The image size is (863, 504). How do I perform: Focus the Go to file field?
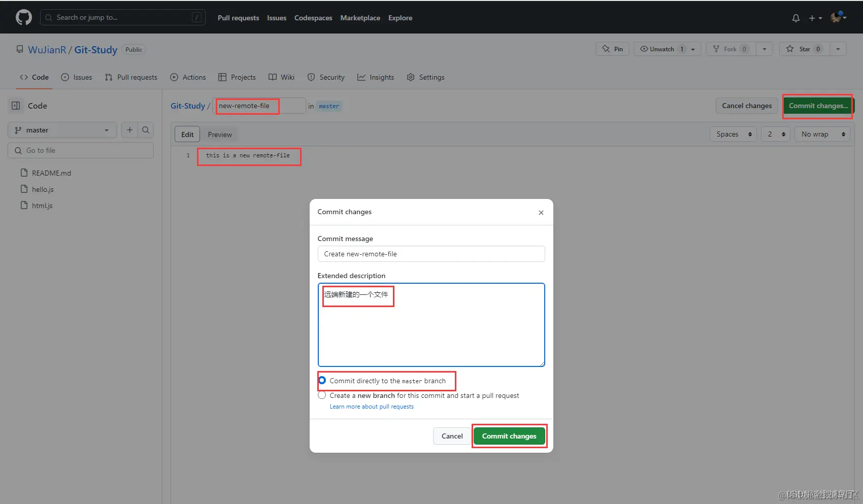(x=81, y=150)
